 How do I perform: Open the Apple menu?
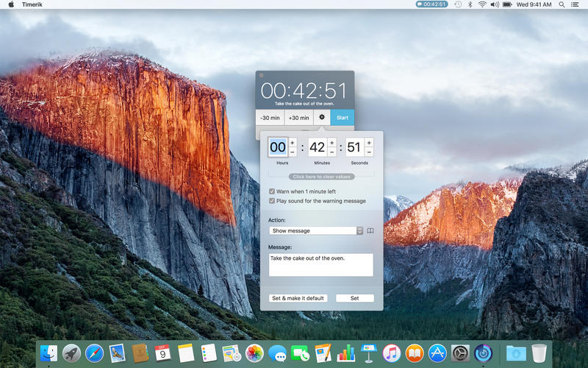pyautogui.click(x=11, y=4)
